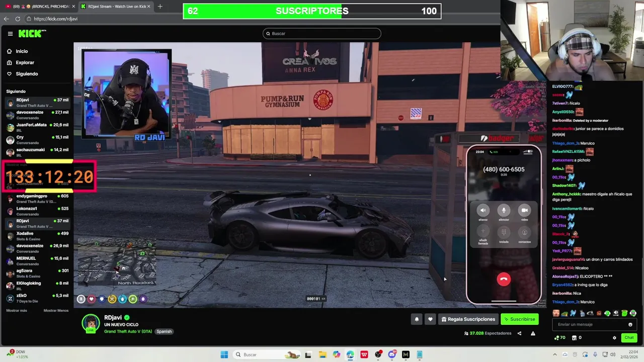This screenshot has width=644, height=362.
Task: Open Discord from the taskbar
Action: click(x=392, y=354)
